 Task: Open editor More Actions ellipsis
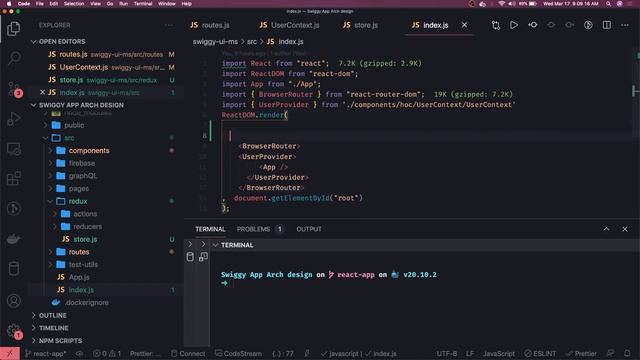(x=625, y=25)
